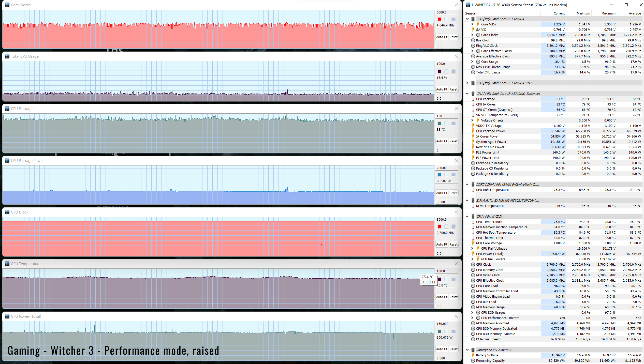Click the teal swatch in GPU Power (Total) graph
Viewport: 644px width, 364px height.
click(x=439, y=331)
